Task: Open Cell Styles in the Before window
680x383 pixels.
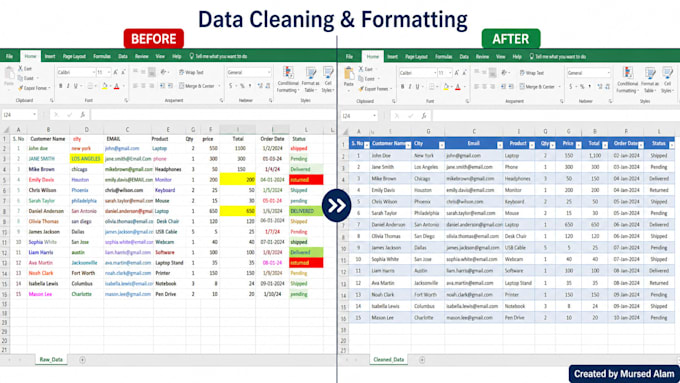Action: click(x=328, y=79)
